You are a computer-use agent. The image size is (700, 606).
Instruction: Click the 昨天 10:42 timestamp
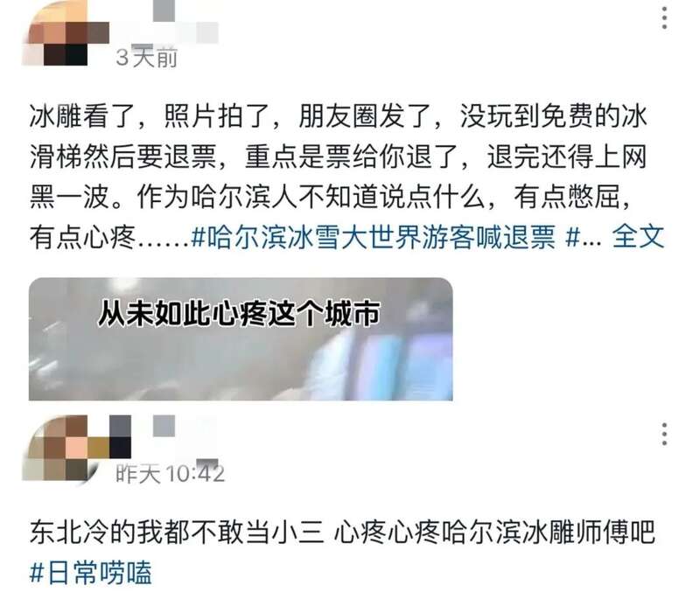point(170,473)
